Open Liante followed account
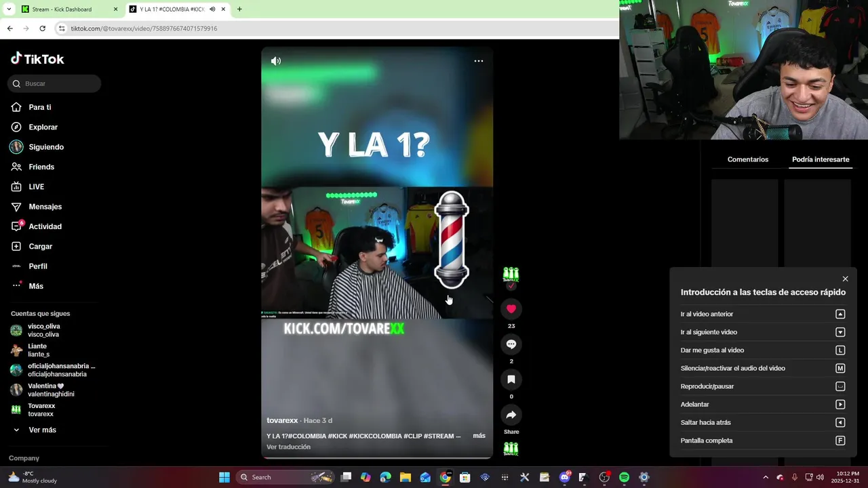Screen dimensions: 868x488 coord(39,350)
